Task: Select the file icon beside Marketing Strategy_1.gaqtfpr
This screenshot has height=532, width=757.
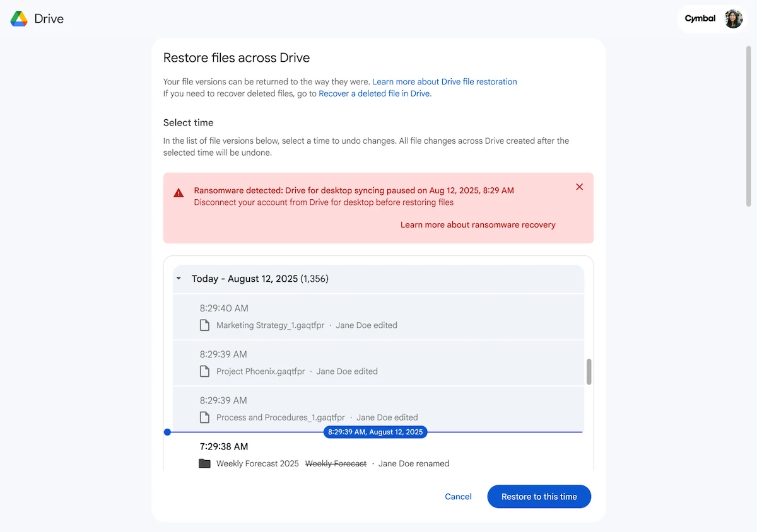Action: coord(204,325)
